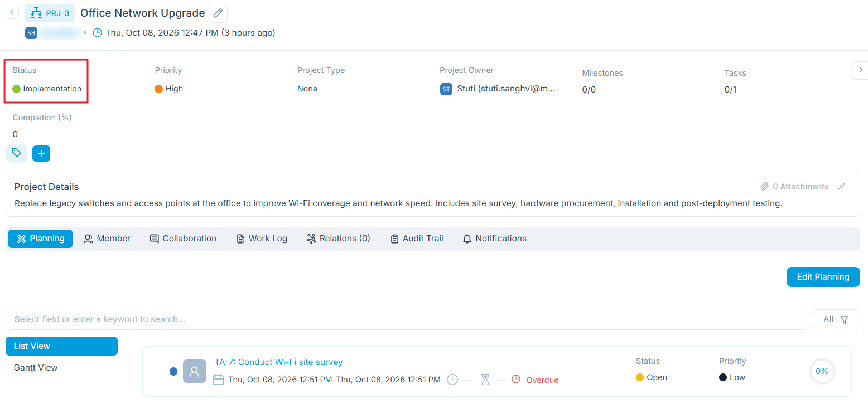Expand Project Details with the expand icon
The image size is (868, 418).
[x=842, y=187]
